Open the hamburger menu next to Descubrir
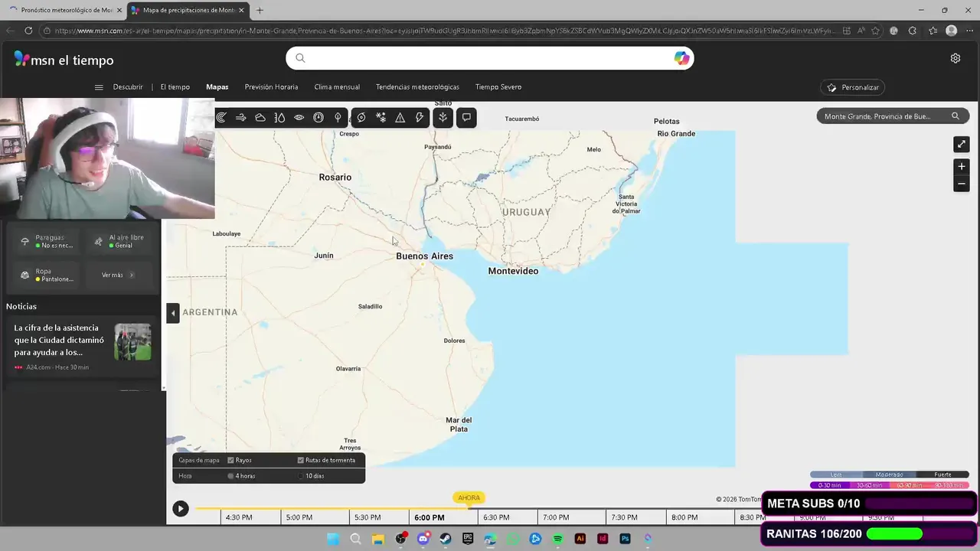 pyautogui.click(x=99, y=87)
